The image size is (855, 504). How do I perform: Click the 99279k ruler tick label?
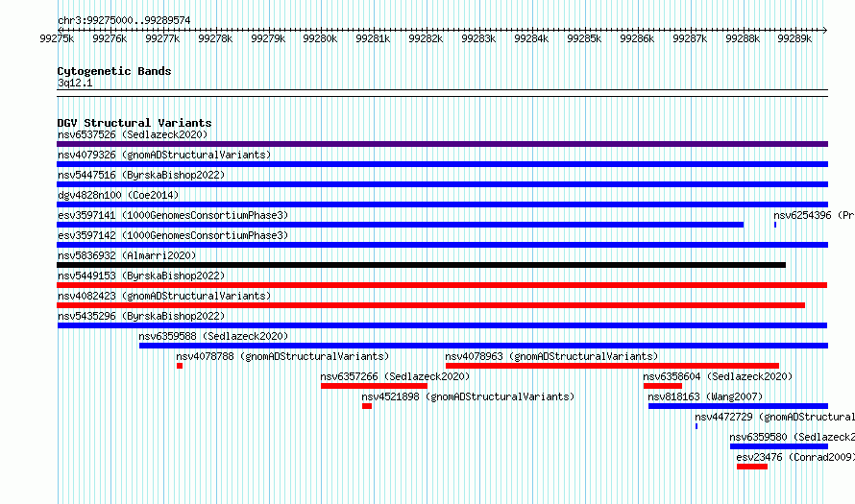click(x=268, y=38)
